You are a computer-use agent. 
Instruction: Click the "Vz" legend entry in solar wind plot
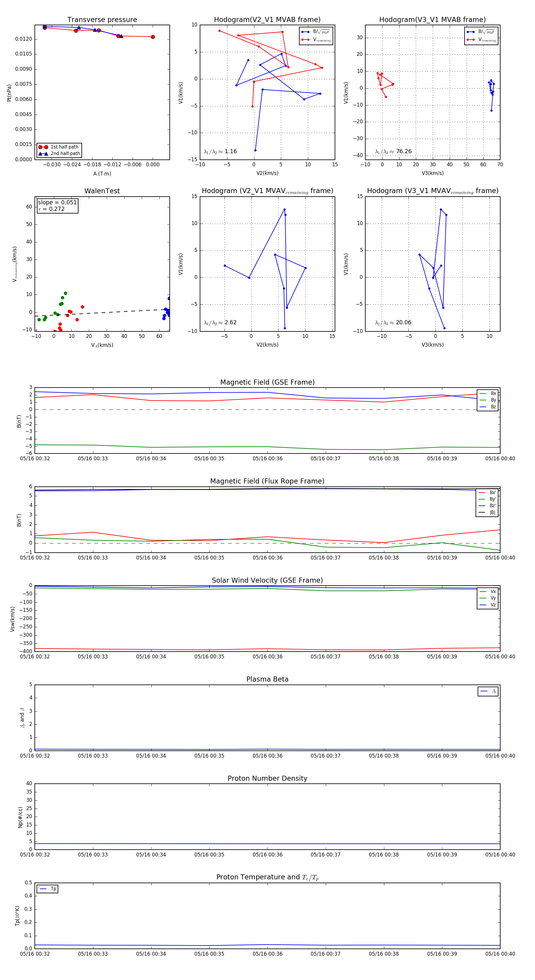pyautogui.click(x=488, y=605)
